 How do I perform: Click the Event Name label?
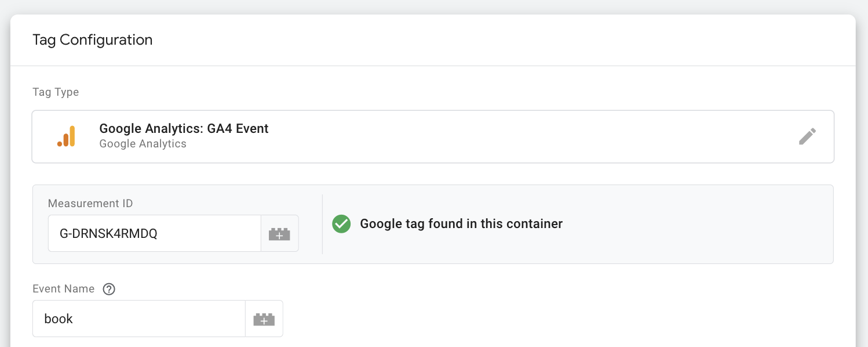(x=63, y=289)
